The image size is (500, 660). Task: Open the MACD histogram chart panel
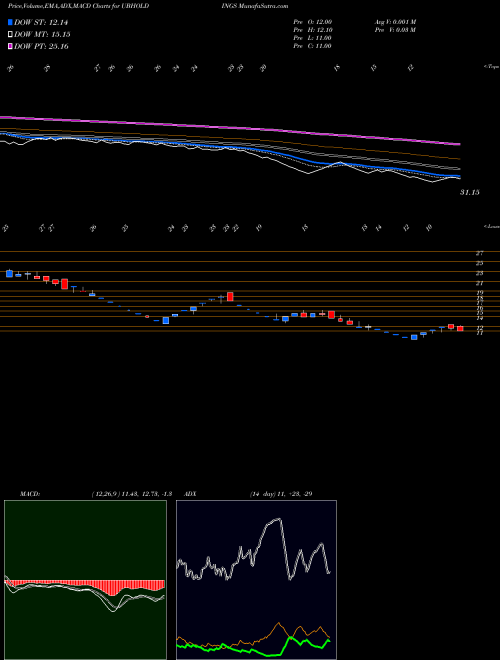85,580
